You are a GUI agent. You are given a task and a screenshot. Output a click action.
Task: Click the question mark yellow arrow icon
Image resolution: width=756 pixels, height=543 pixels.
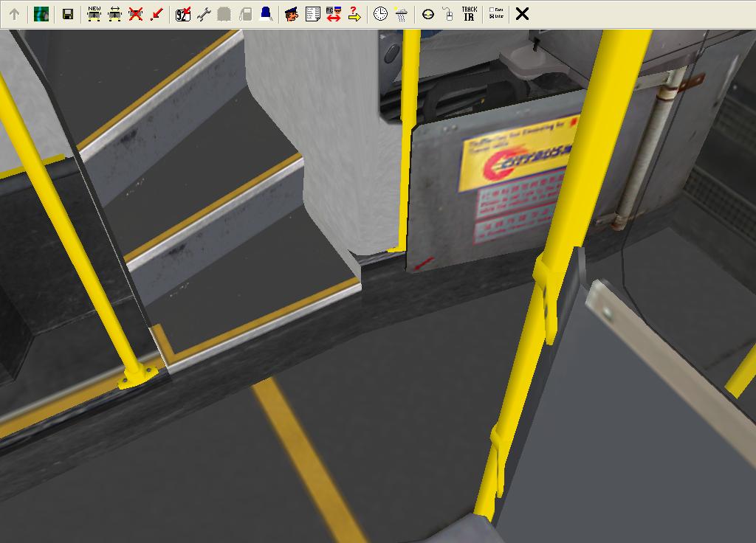click(354, 14)
